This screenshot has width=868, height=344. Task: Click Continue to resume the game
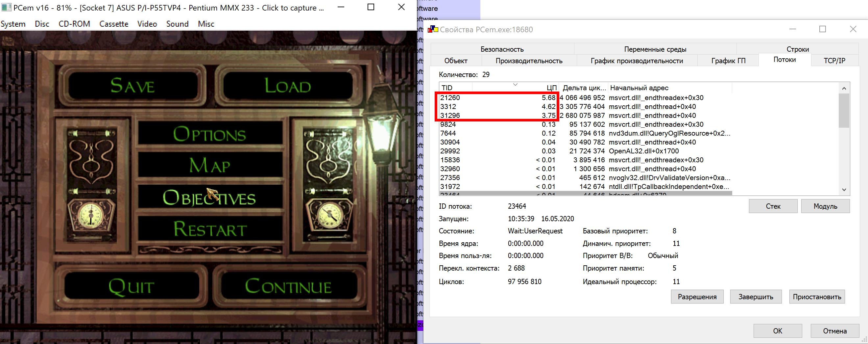[x=288, y=286]
